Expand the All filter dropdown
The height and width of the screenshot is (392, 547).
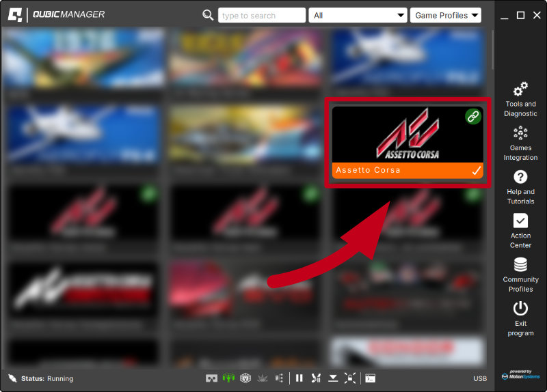coord(358,15)
